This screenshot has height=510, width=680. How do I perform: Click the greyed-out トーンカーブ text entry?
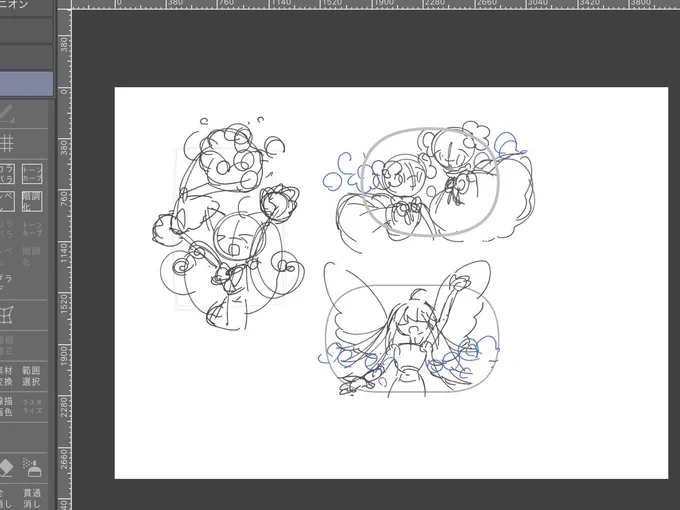[32, 229]
